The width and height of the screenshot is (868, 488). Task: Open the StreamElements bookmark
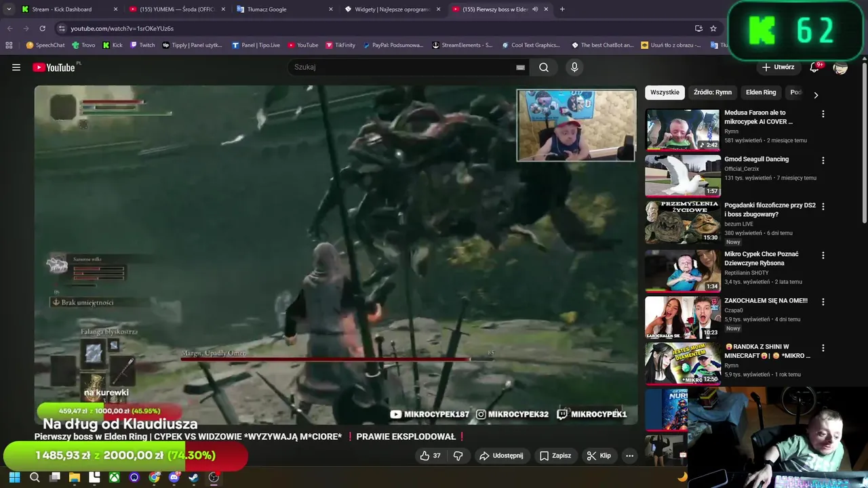pos(462,45)
